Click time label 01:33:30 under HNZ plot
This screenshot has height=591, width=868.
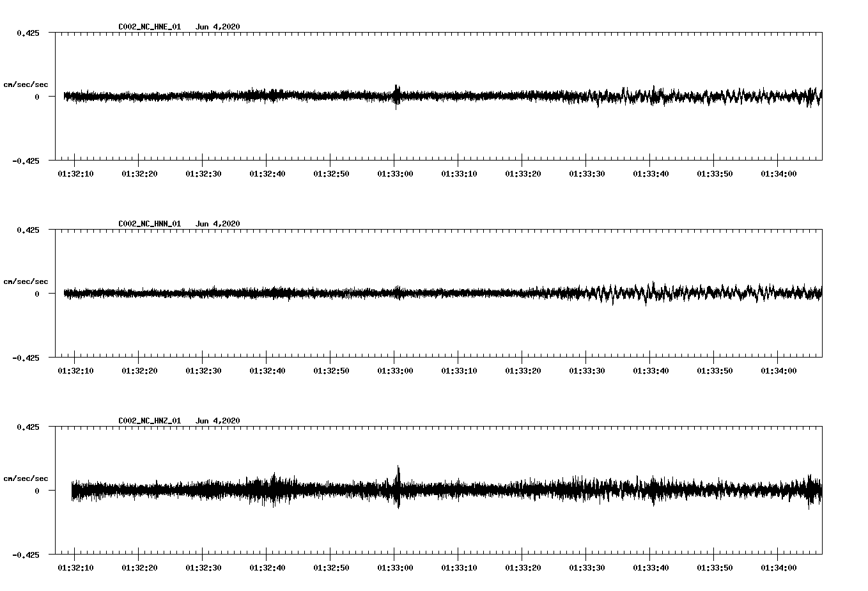[587, 568]
